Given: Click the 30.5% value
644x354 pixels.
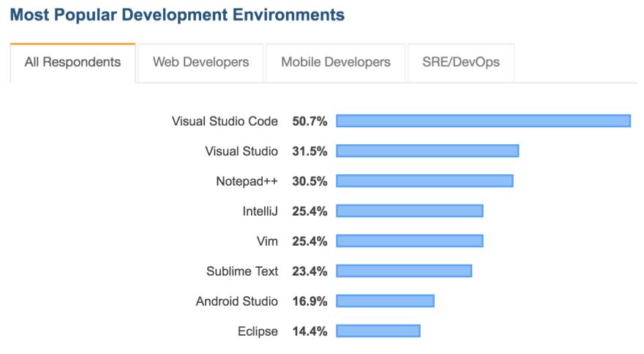Looking at the screenshot, I should tap(310, 181).
